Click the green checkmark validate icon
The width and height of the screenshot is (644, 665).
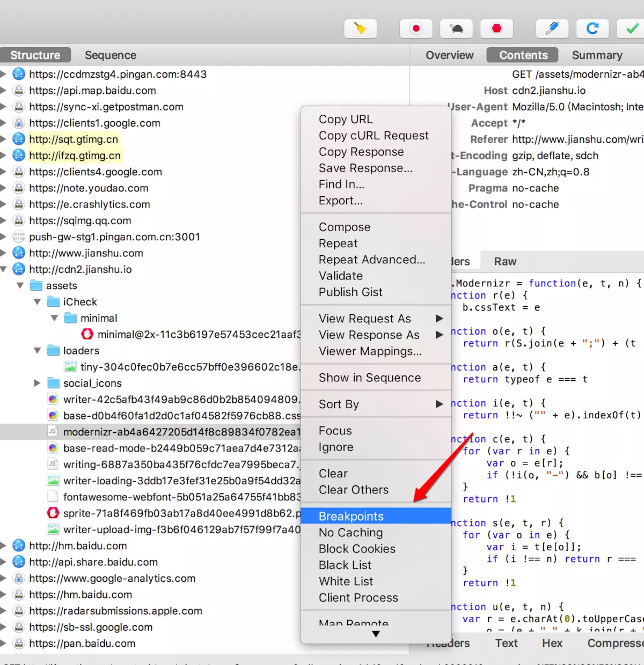pyautogui.click(x=632, y=28)
